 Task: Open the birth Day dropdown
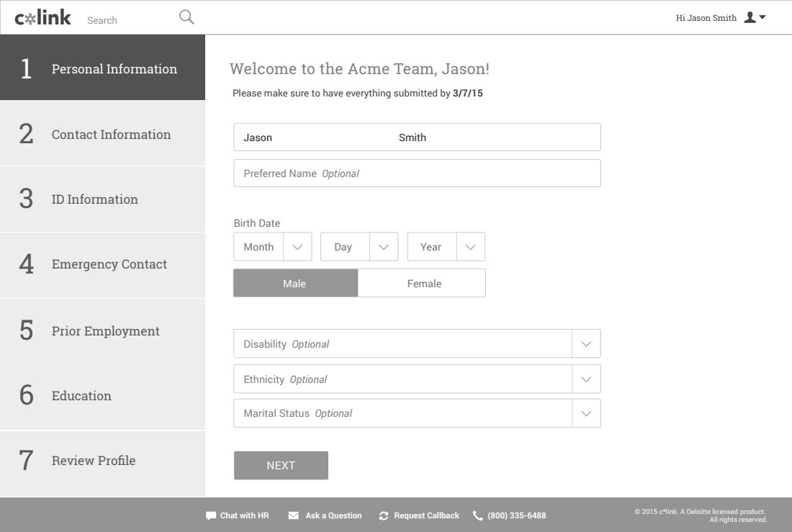pyautogui.click(x=384, y=247)
